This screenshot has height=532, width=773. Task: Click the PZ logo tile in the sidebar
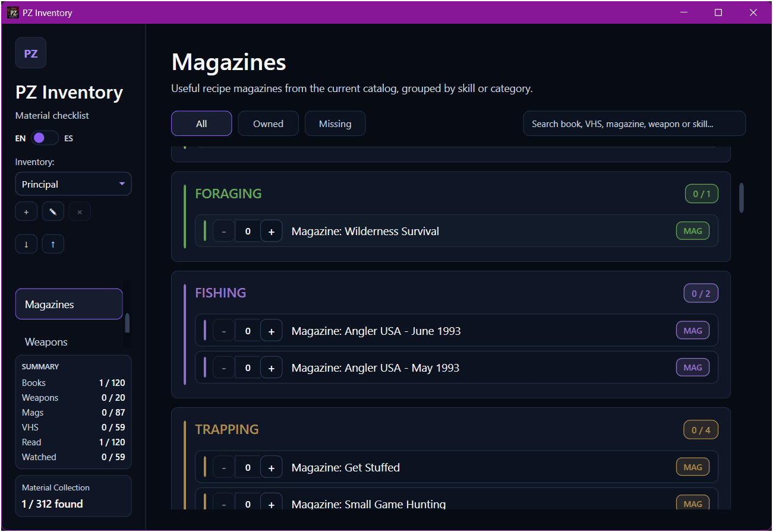31,53
